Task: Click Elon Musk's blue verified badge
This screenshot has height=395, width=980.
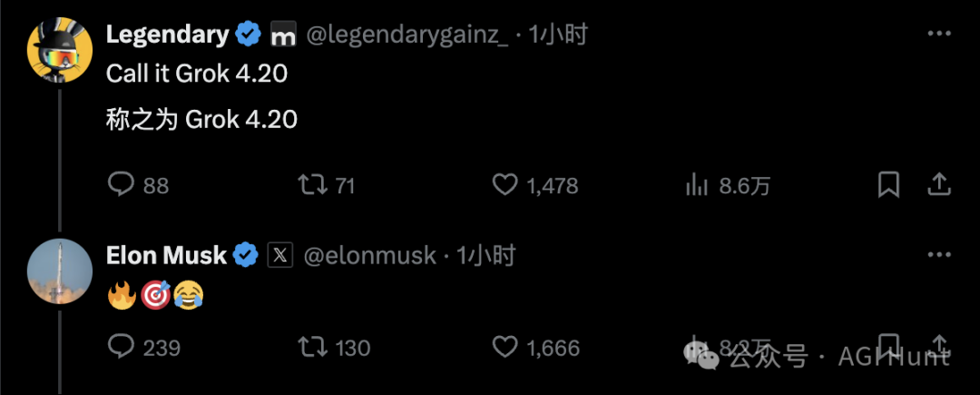Action: (246, 256)
